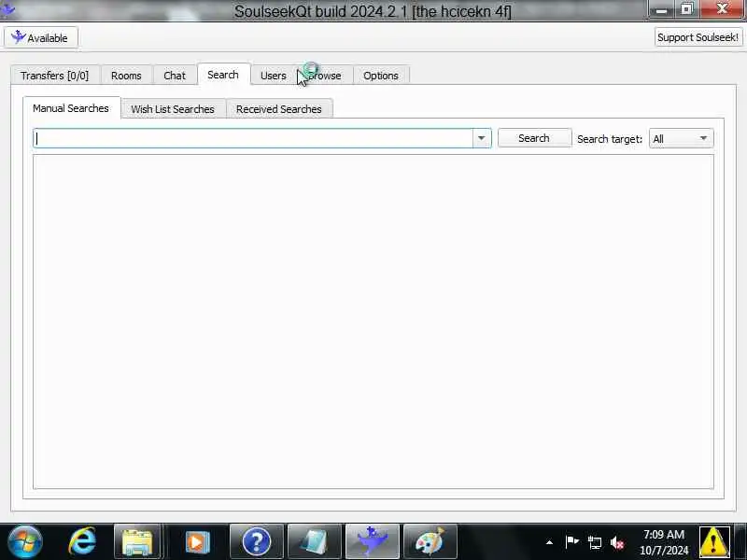The width and height of the screenshot is (747, 560).
Task: Open the Help question mark taskbar icon
Action: coord(256,542)
